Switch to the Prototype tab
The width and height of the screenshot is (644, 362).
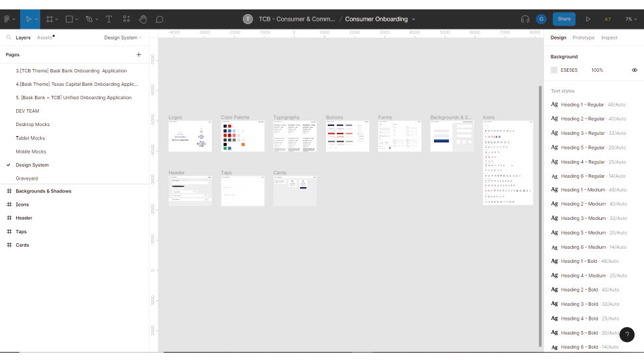pyautogui.click(x=583, y=38)
